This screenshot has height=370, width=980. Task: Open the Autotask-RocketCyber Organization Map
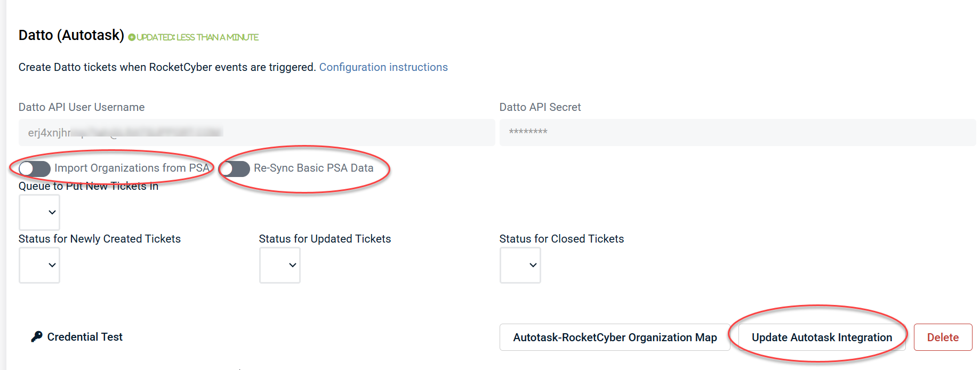(615, 337)
